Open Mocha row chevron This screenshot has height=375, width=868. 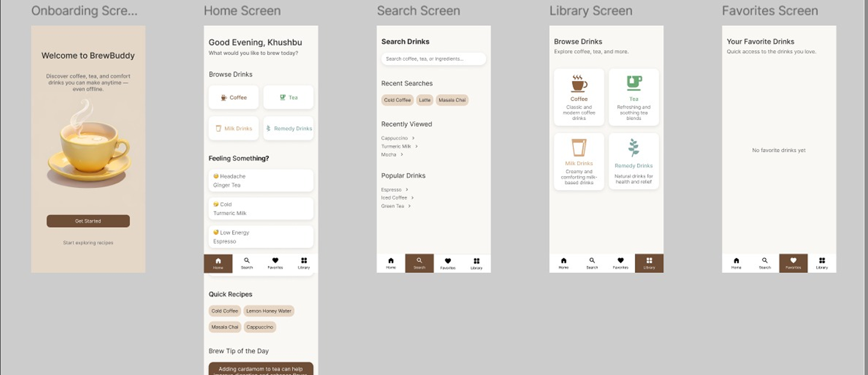(402, 154)
